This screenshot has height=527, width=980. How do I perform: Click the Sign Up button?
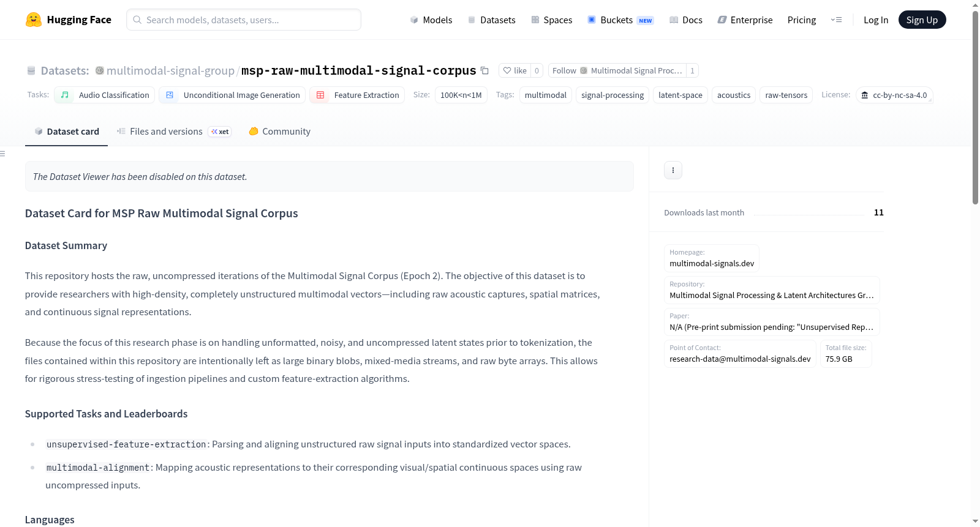click(x=922, y=20)
